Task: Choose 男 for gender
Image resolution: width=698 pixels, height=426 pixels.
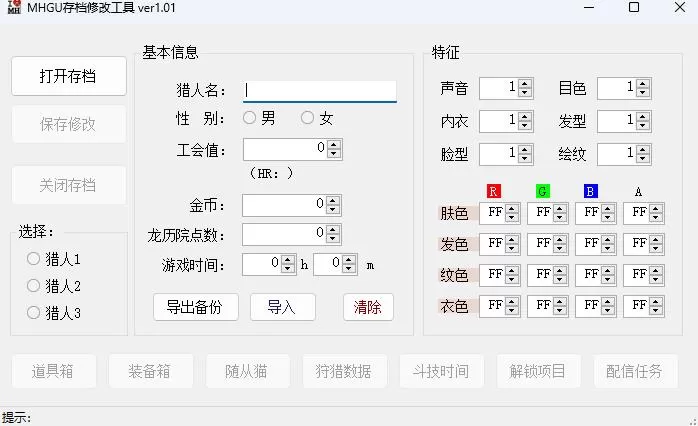Action: pos(259,118)
